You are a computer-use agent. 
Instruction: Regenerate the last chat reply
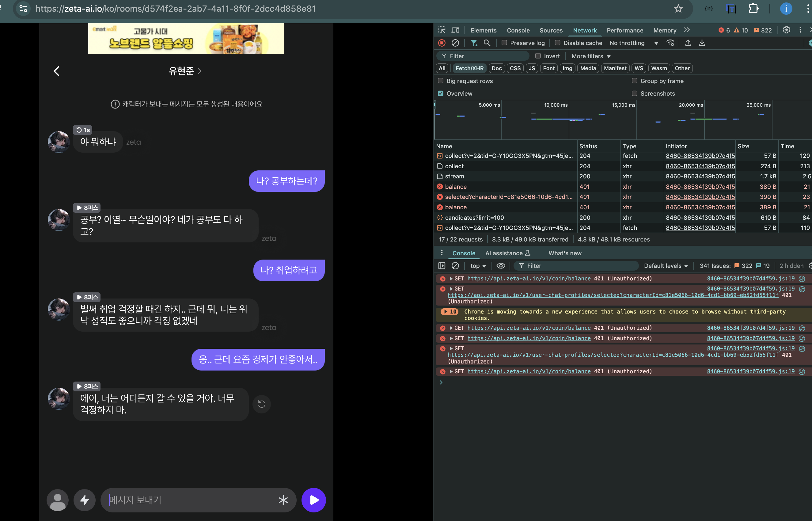[x=261, y=404]
